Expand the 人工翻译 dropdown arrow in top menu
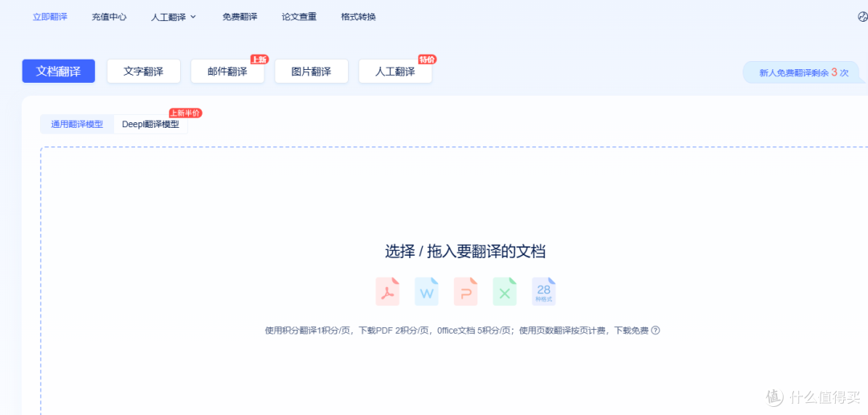Viewport: 868px width, 415px height. pyautogui.click(x=193, y=17)
